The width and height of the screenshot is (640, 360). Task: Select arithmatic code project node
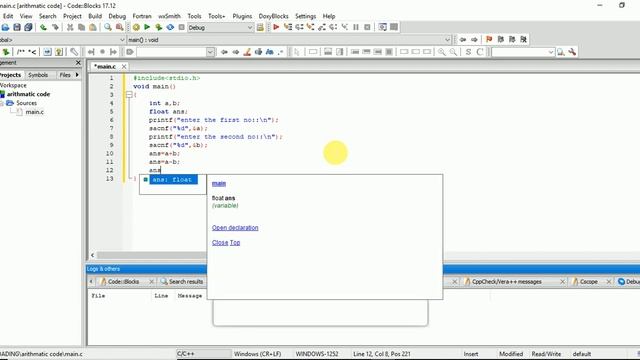coord(28,94)
